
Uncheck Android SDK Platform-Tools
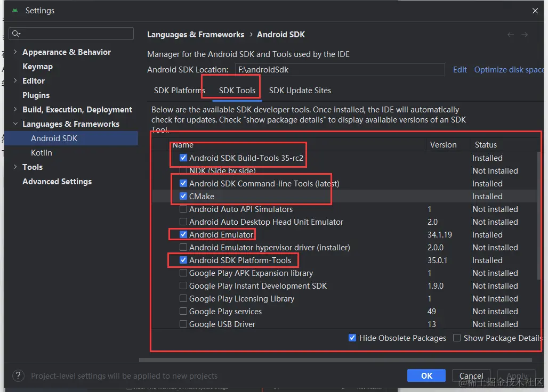point(183,260)
